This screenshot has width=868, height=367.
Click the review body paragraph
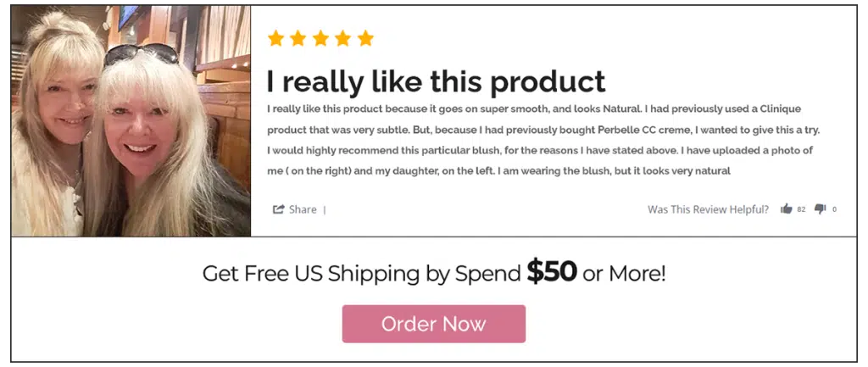tap(543, 140)
